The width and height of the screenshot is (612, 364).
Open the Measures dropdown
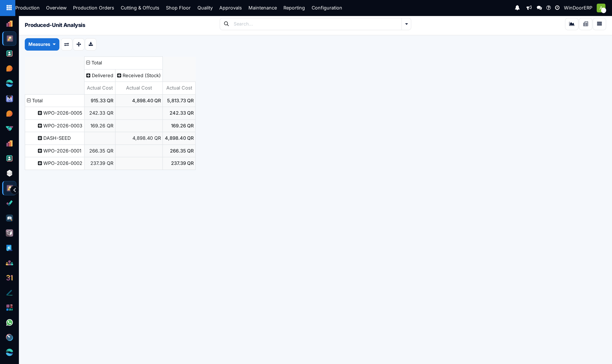coord(42,44)
